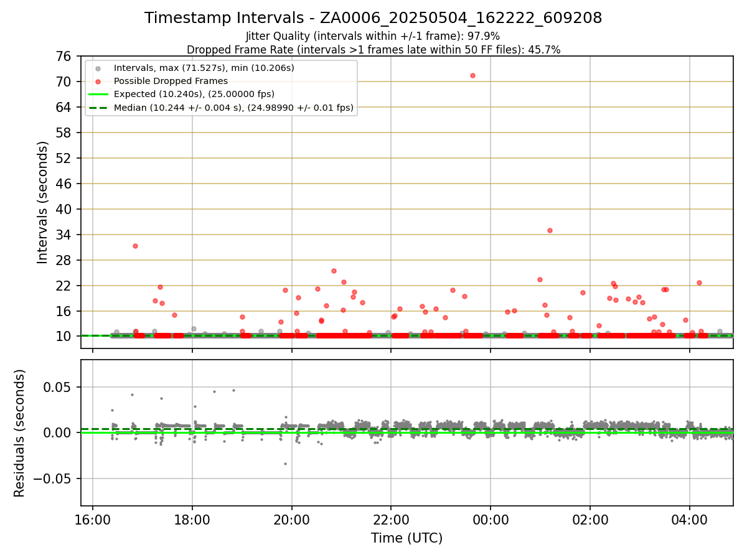Image resolution: width=747 pixels, height=560 pixels.
Task: Click the red dropped-frame point near 31 seconds
Action: click(x=135, y=246)
